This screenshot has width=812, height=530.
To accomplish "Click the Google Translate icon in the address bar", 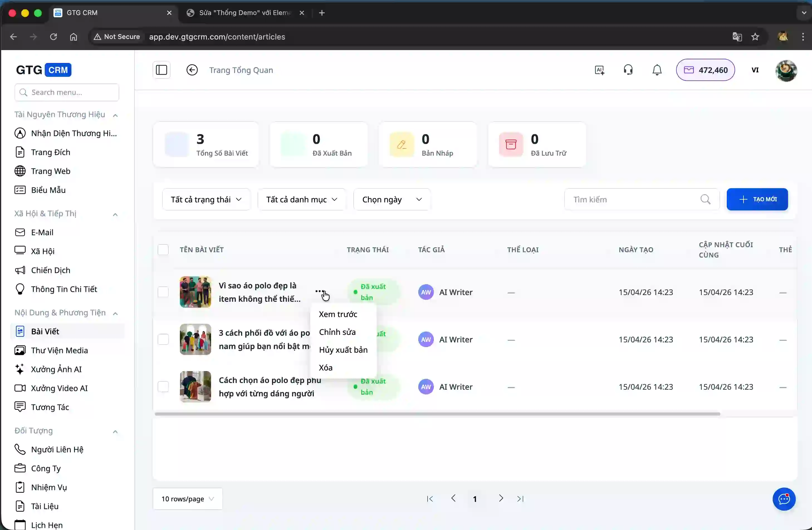I will point(737,36).
